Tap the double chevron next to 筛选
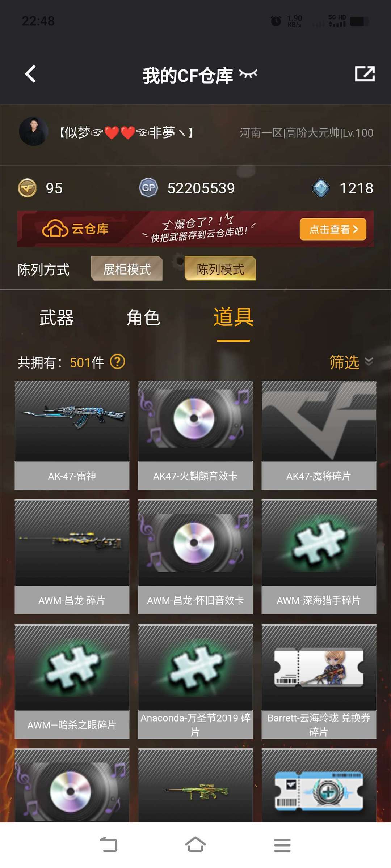Viewport: 391px width, 868px height. pyautogui.click(x=369, y=361)
